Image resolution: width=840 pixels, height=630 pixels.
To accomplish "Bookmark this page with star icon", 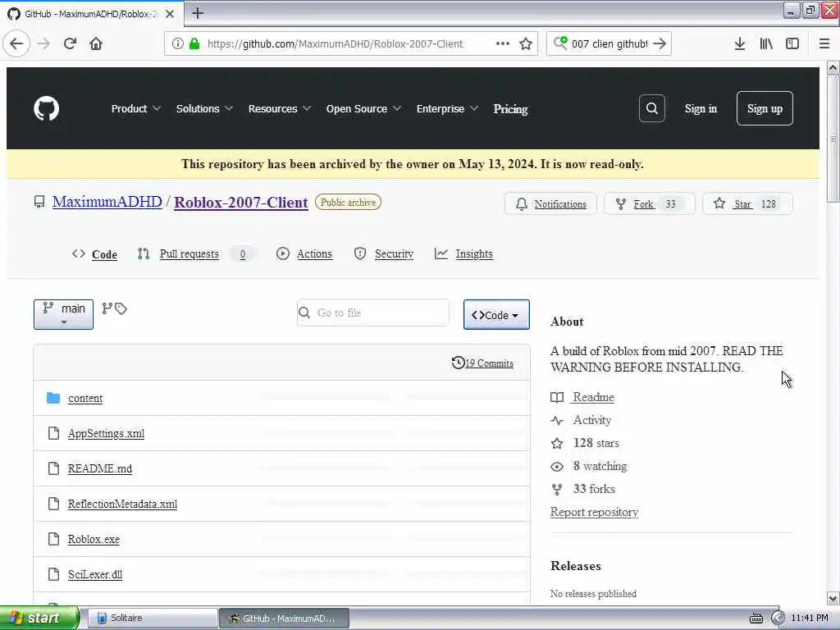I will point(526,44).
